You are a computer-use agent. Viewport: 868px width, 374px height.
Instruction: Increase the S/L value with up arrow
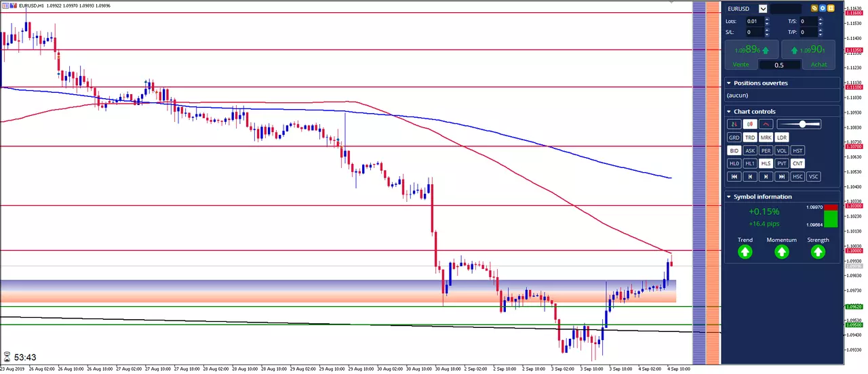tap(767, 30)
